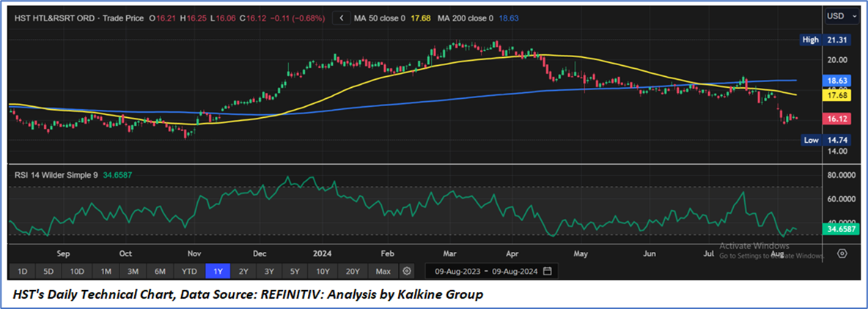The width and height of the screenshot is (868, 309).
Task: Select the 2Y time range
Action: tap(243, 272)
